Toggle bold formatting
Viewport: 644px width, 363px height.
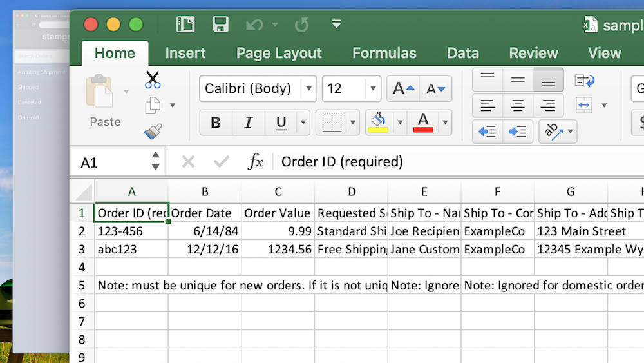point(216,123)
